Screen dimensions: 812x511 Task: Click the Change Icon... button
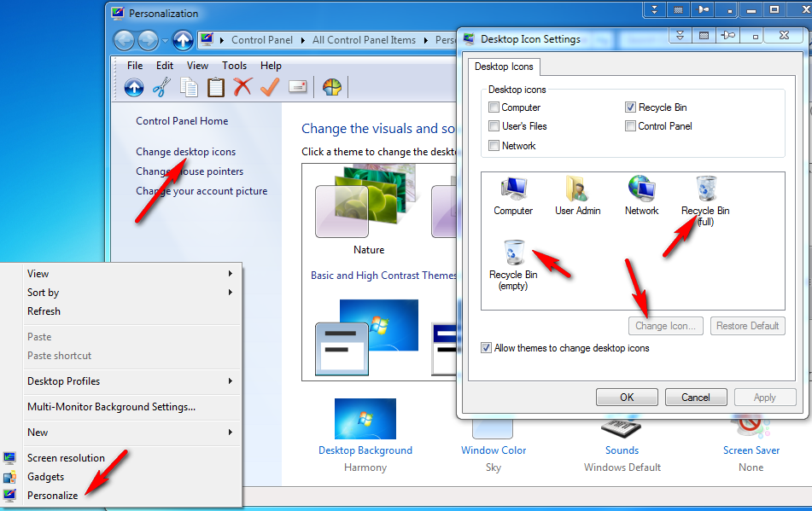coord(666,326)
